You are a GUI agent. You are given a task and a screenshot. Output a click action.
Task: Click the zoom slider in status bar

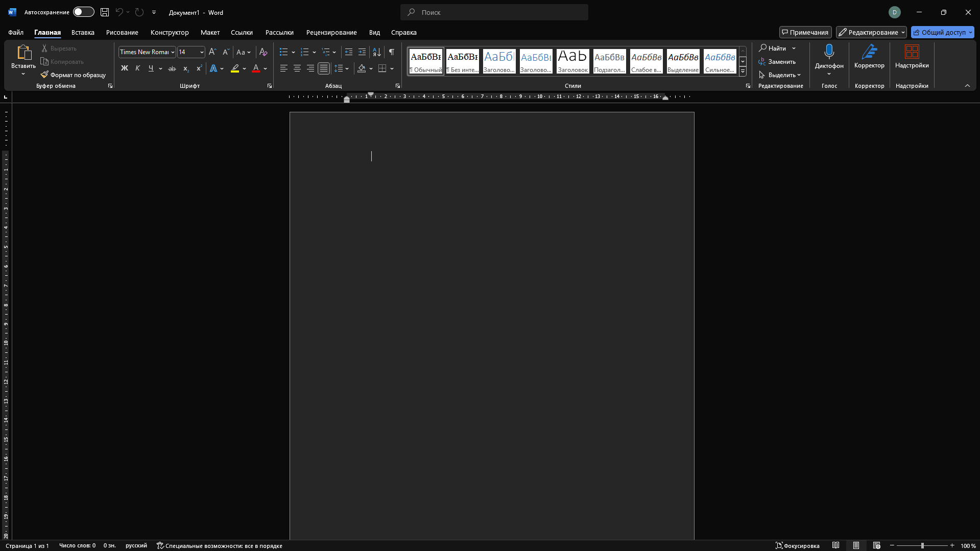(922, 545)
